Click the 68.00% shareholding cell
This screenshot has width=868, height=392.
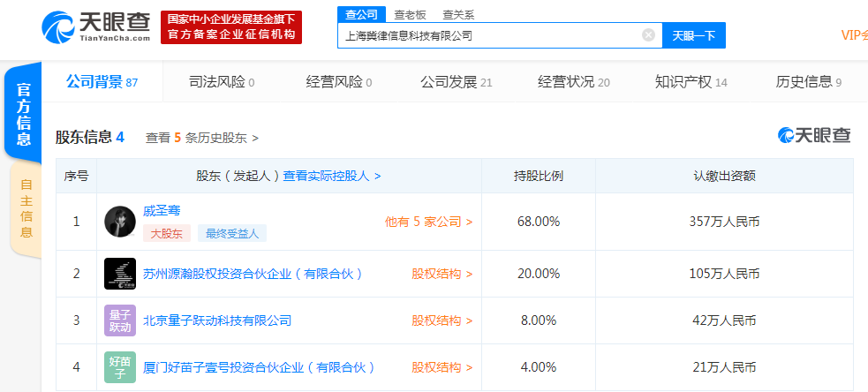(x=539, y=222)
